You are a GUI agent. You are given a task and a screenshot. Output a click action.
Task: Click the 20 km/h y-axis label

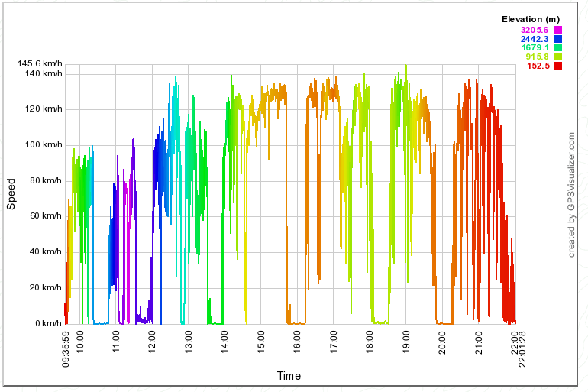pyautogui.click(x=44, y=287)
